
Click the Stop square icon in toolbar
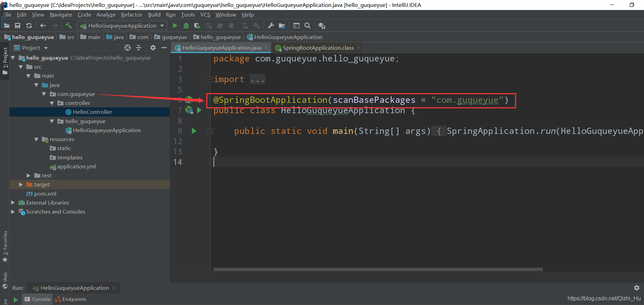tap(231, 26)
